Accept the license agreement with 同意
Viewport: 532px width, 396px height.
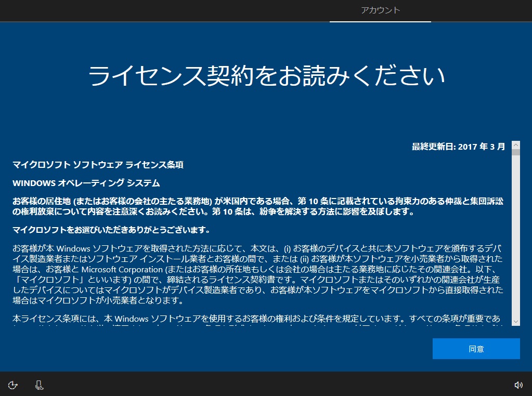click(476, 348)
